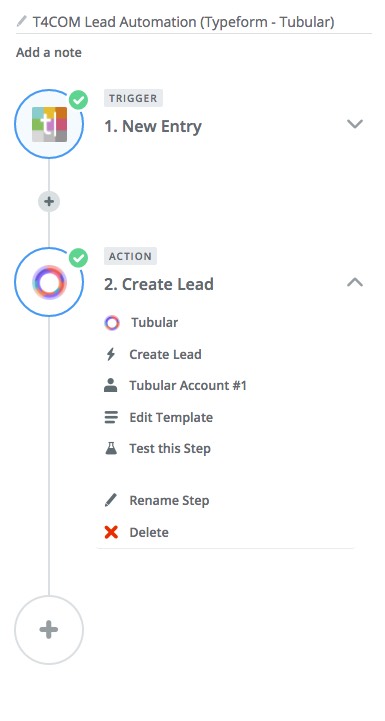This screenshot has height=721, width=385.
Task: Click the flask icon for Test this Step
Action: 111,448
